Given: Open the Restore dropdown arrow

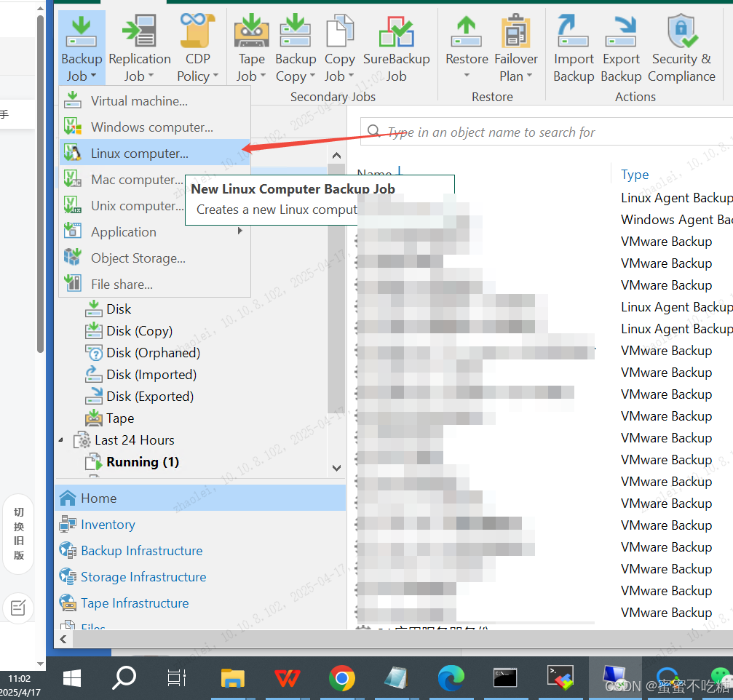Looking at the screenshot, I should coord(467,75).
